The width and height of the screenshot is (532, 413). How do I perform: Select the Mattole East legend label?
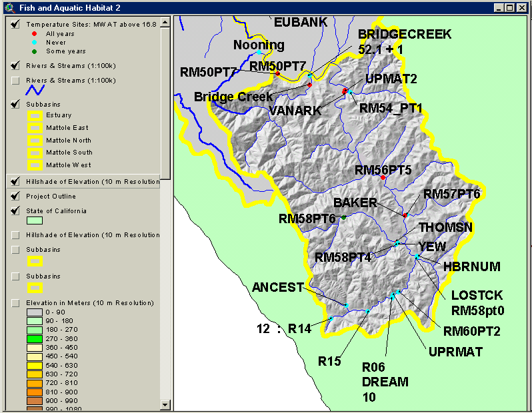click(x=67, y=128)
